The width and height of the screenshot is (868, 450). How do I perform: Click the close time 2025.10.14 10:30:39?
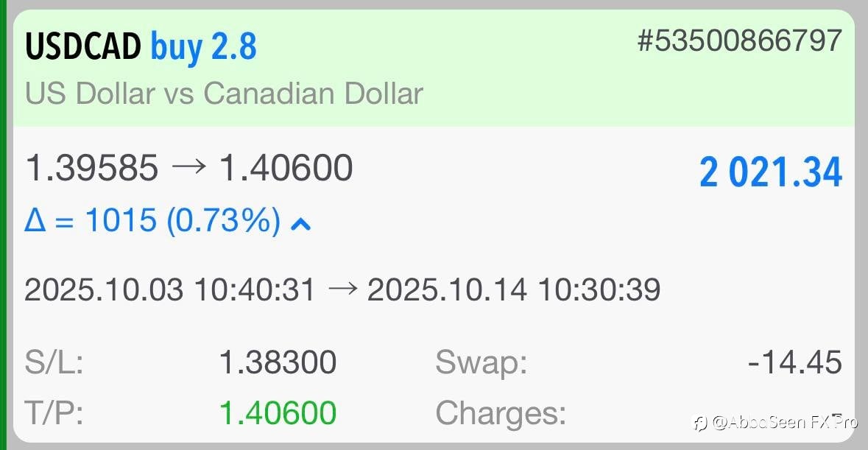[x=513, y=289]
